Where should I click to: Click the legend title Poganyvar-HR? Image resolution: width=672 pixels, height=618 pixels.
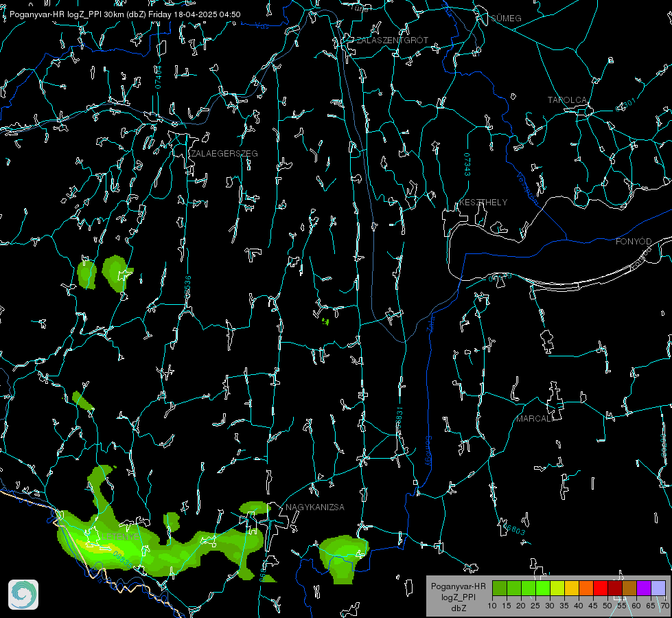(x=458, y=586)
